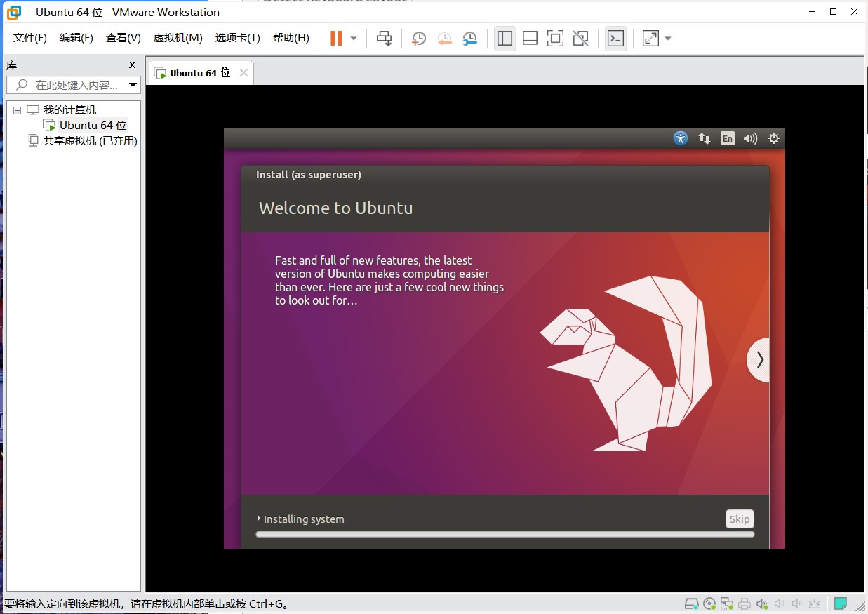This screenshot has height=614, width=868.
Task: Collapse the 我的计算机 tree node
Action: tap(18, 110)
